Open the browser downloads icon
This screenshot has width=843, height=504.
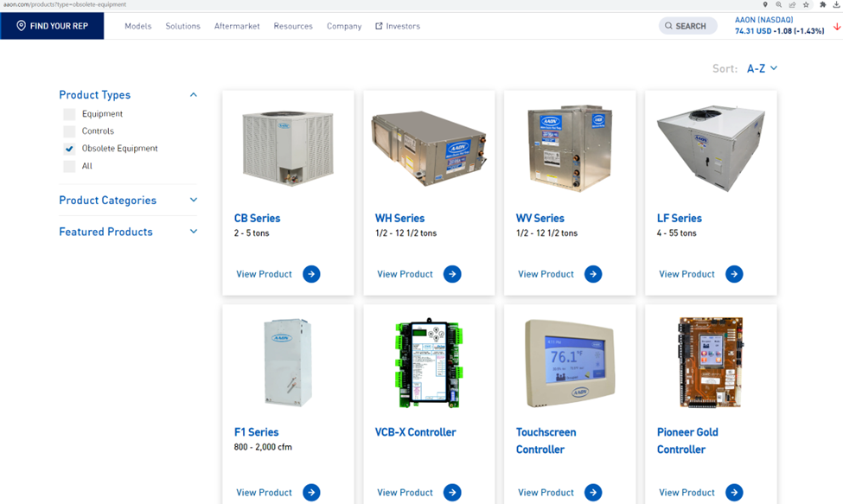tap(834, 4)
